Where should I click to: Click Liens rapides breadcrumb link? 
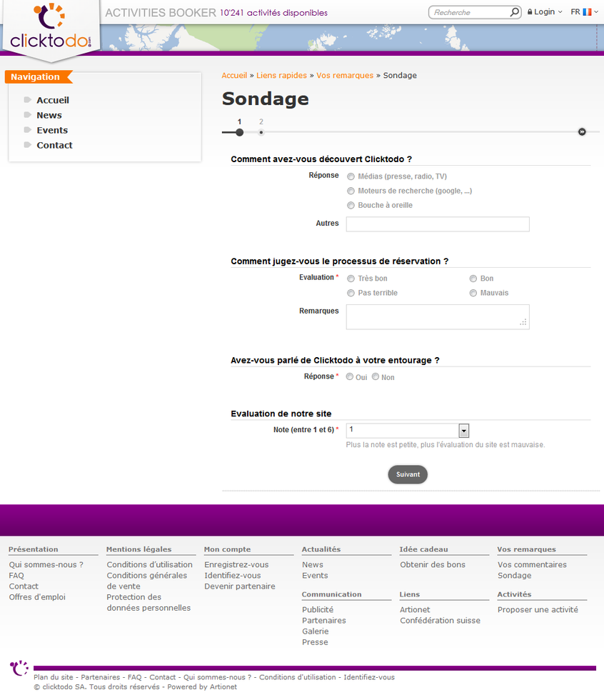[281, 76]
